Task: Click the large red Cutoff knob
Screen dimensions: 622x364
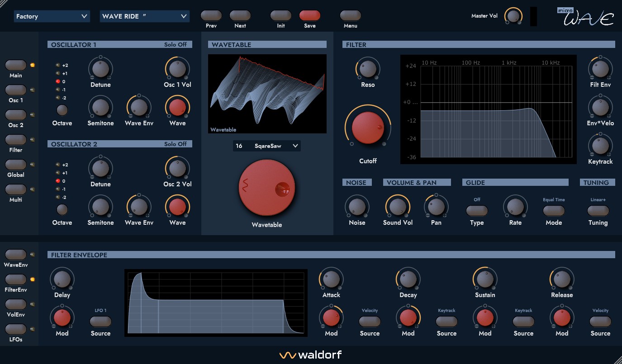Action: pyautogui.click(x=368, y=128)
